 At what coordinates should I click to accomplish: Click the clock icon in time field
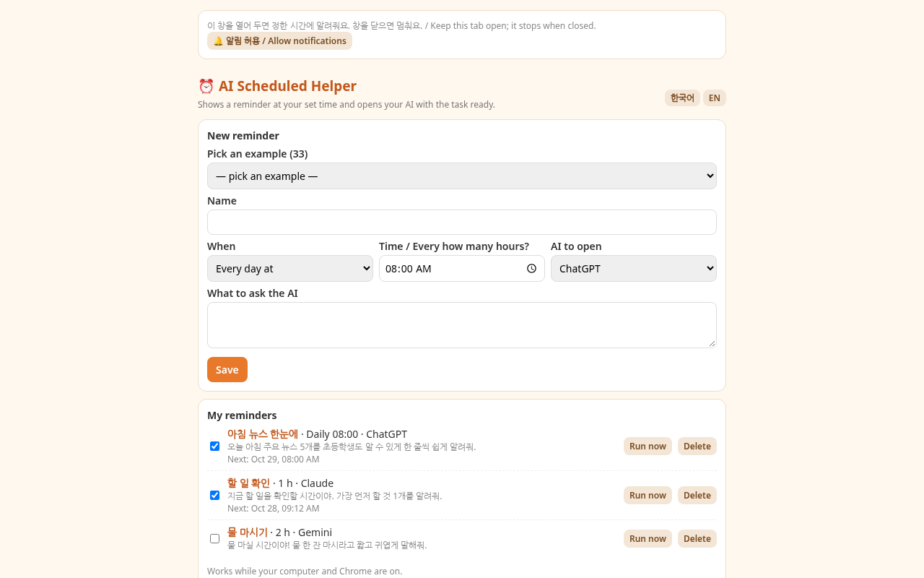[x=532, y=268]
